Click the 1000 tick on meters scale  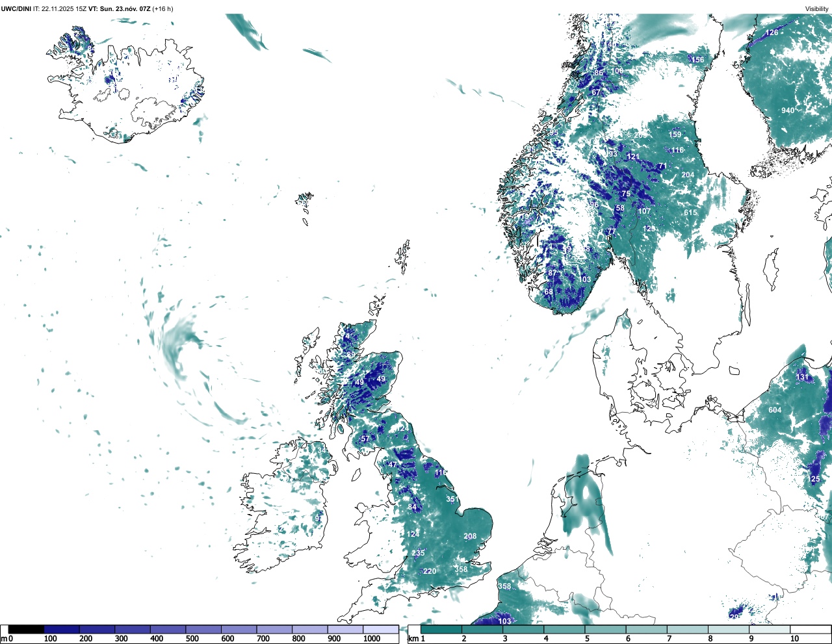click(x=372, y=639)
